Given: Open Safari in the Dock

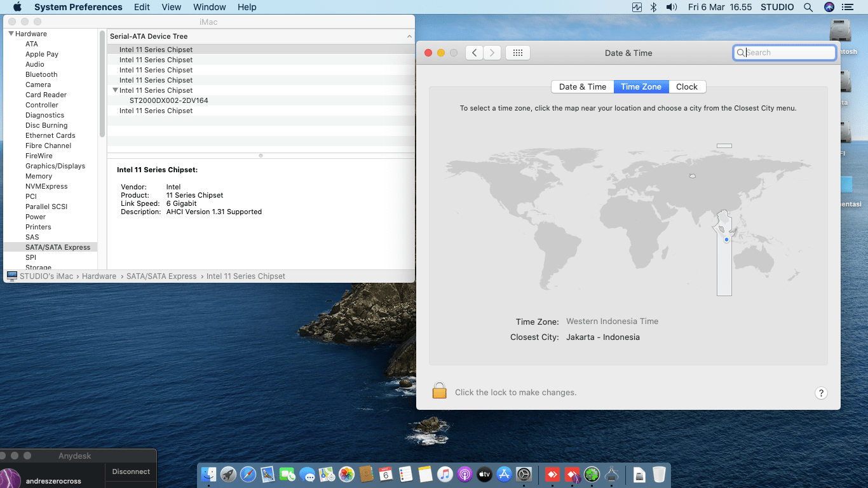Looking at the screenshot, I should pyautogui.click(x=248, y=474).
